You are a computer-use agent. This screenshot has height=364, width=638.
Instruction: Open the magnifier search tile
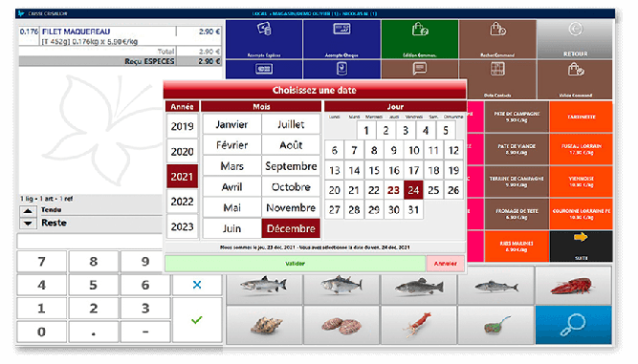[x=574, y=325]
